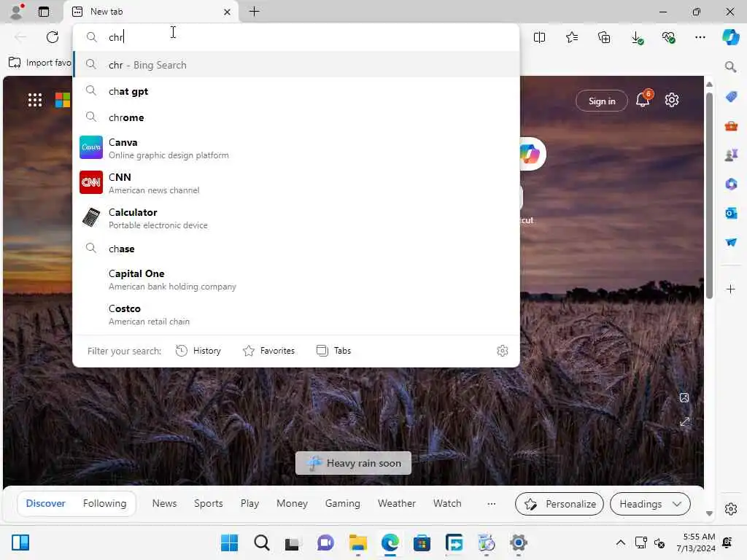This screenshot has width=747, height=560.
Task: Open Collections toolbar icon
Action: (604, 37)
